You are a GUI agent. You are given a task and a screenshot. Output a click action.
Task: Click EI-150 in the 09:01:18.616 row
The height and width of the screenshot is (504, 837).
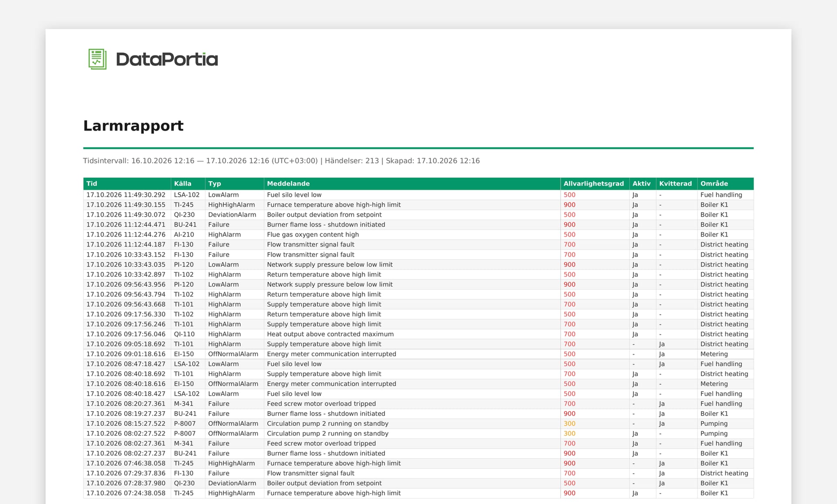pyautogui.click(x=184, y=354)
